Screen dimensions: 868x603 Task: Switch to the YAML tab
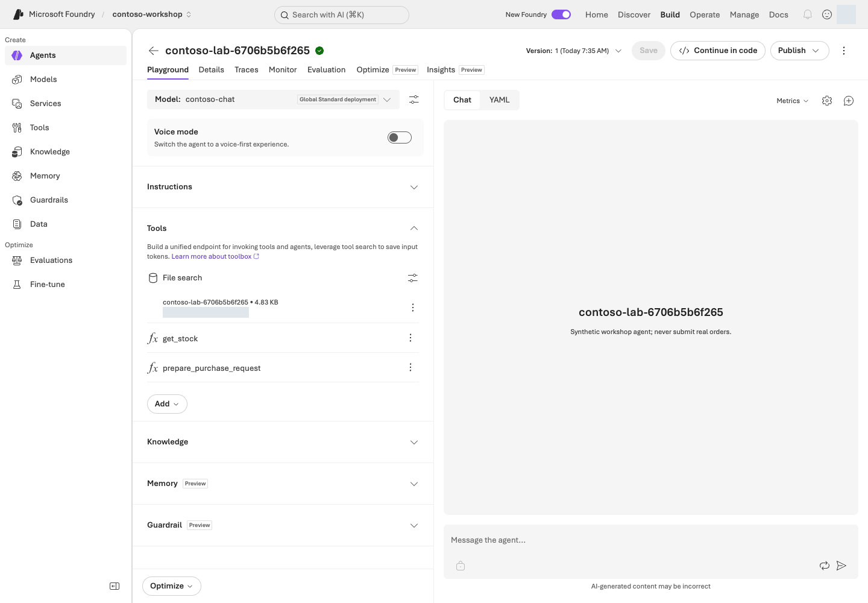(500, 100)
